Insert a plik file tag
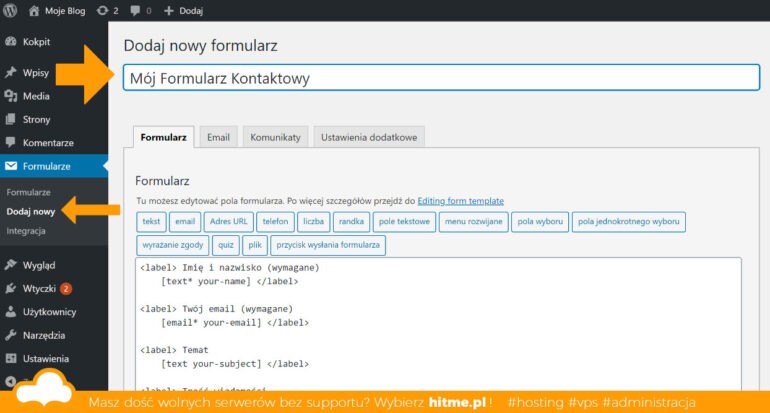The image size is (770, 413). coord(255,245)
